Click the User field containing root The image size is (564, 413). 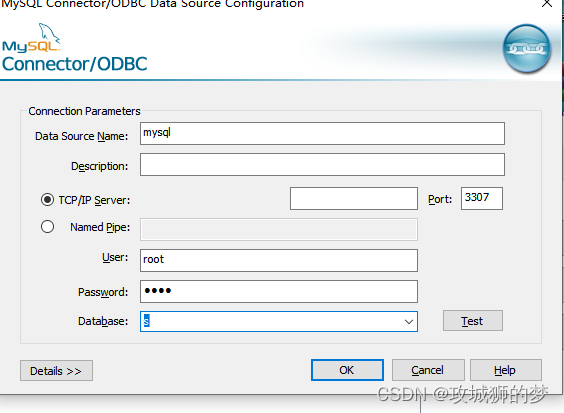279,260
